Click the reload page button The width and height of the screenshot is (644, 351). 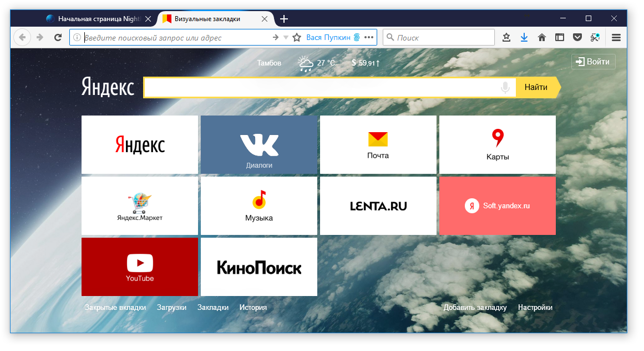tap(57, 38)
